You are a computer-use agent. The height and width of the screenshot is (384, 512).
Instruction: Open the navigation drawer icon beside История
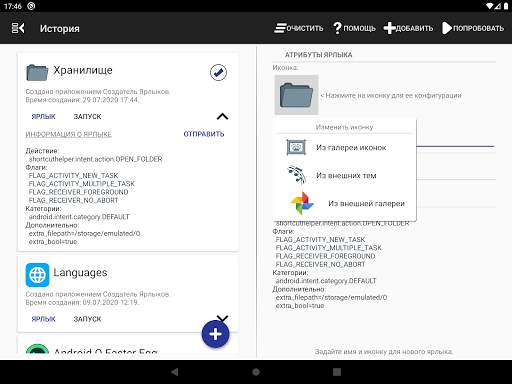(18, 28)
